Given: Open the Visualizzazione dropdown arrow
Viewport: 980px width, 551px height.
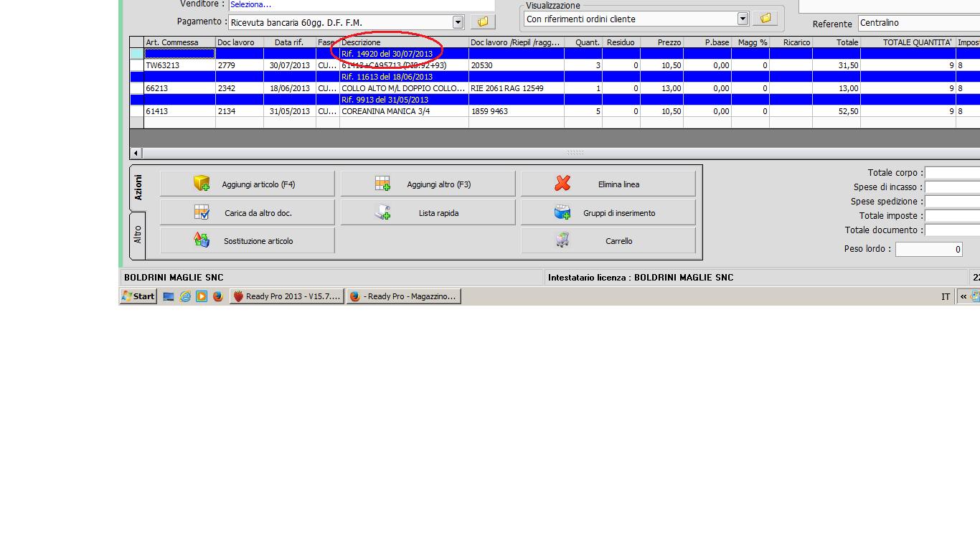Looking at the screenshot, I should click(x=743, y=19).
